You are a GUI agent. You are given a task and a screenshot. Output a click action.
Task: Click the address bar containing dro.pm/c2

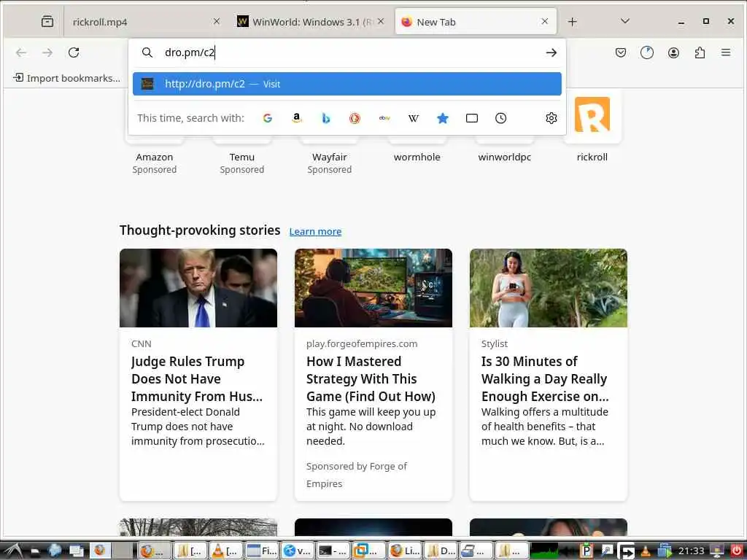(348, 52)
